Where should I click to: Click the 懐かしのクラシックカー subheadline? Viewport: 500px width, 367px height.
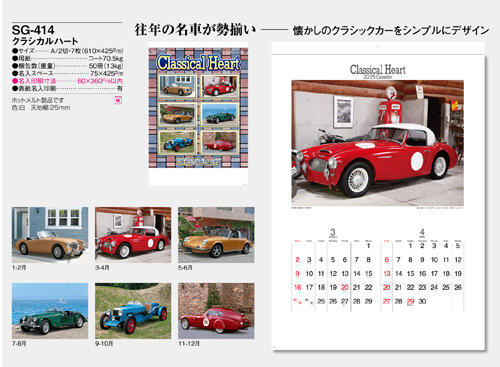391,31
